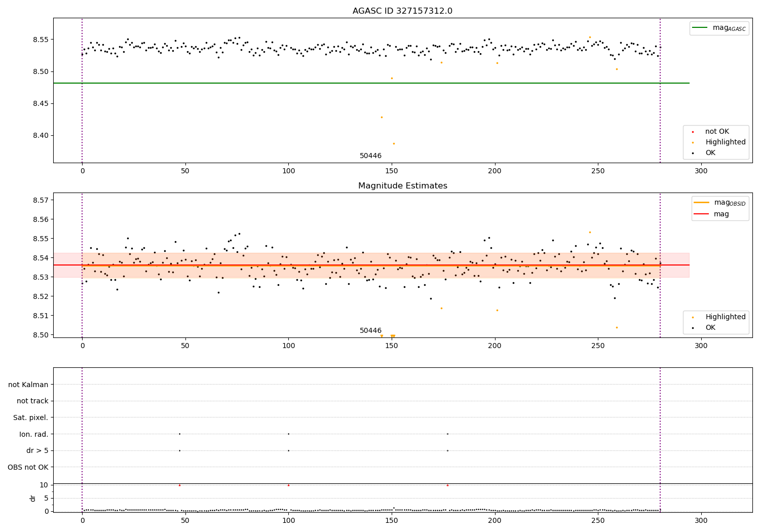Click the 'OBS not OK' row label
The width and height of the screenshot is (760, 532).
coord(28,467)
